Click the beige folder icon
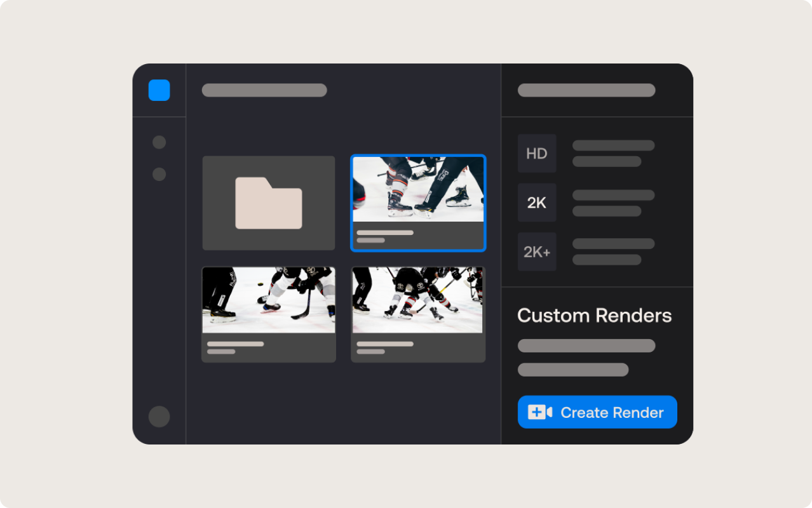This screenshot has width=812, height=508. tap(268, 203)
